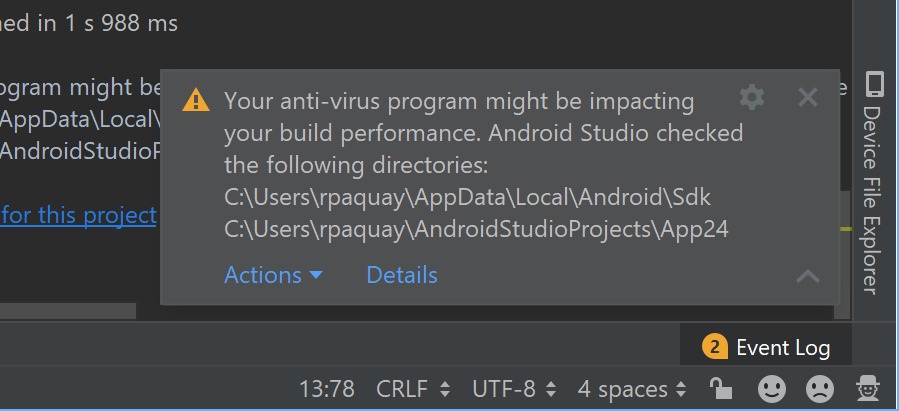Image resolution: width=899 pixels, height=411 pixels.
Task: Open the code inspector hat-man icon
Action: coord(867,388)
